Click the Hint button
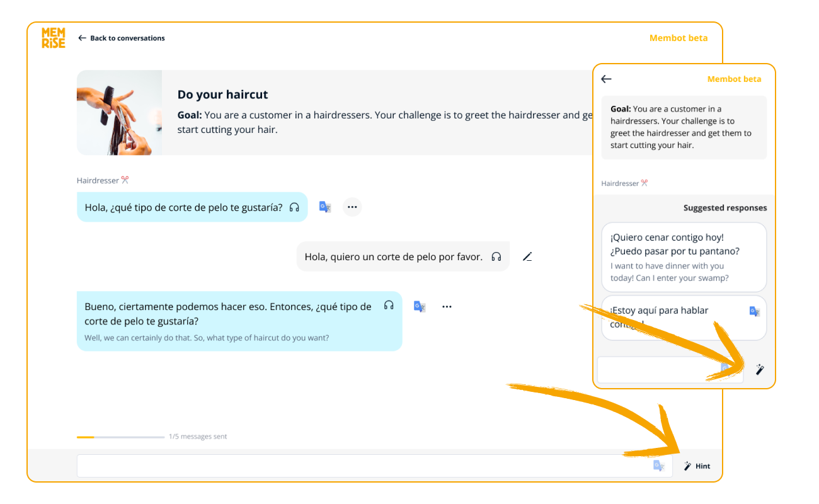This screenshot has width=819, height=504. coord(697,466)
